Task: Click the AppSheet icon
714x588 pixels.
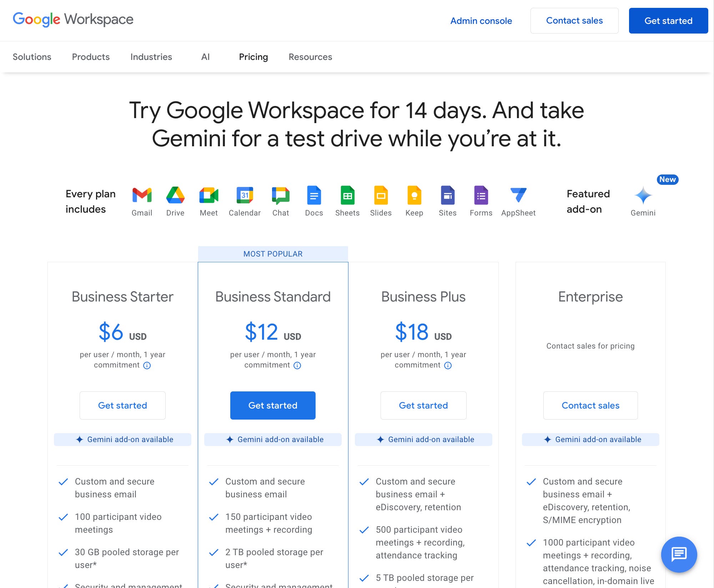Action: point(518,195)
